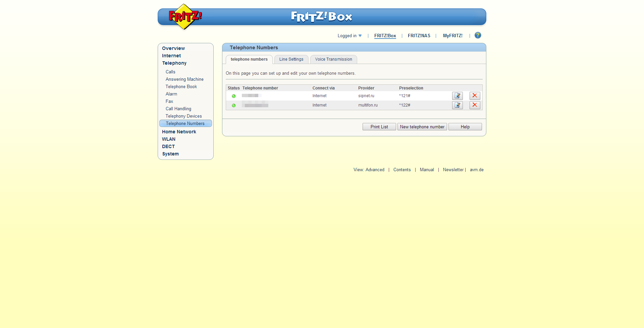Click green status indicator for sipnet.ru
The image size is (644, 328).
tap(234, 96)
